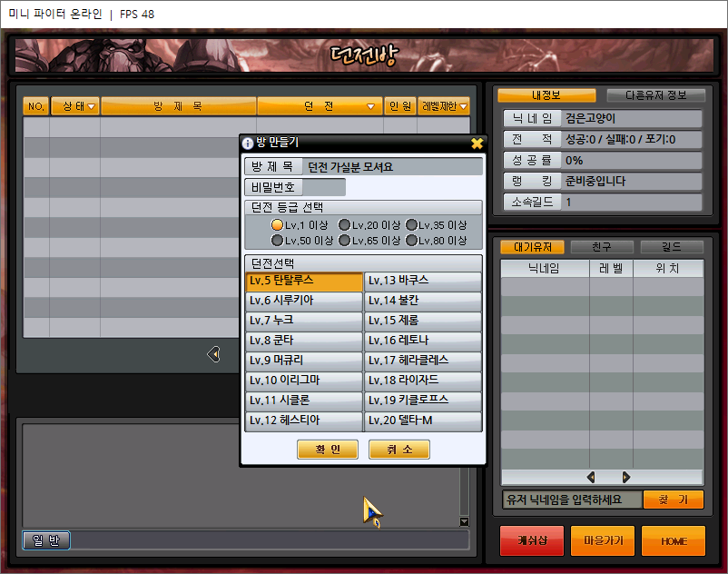
Task: Click the chat scroll down arrow
Action: pos(464,521)
